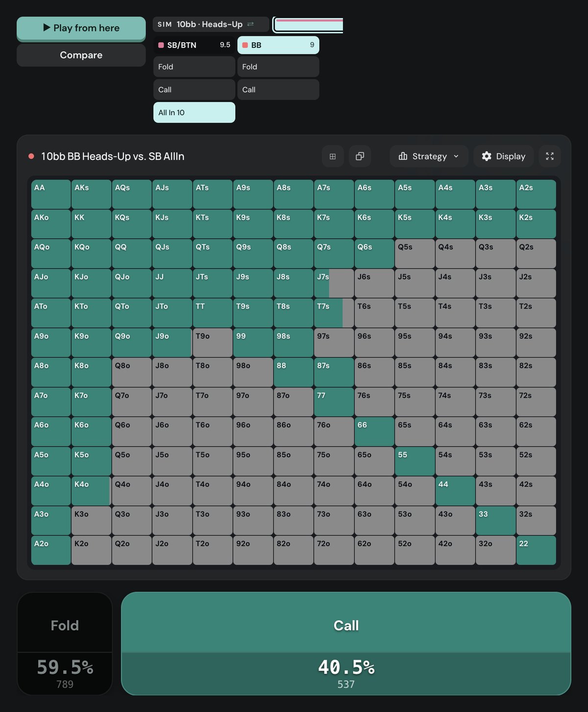Select the AA hand cell
588x712 pixels.
51,194
